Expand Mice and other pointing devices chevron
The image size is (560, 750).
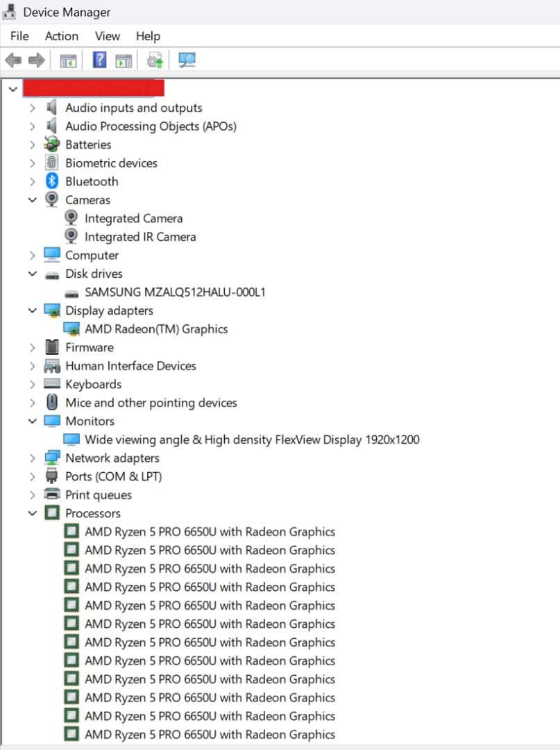click(32, 403)
